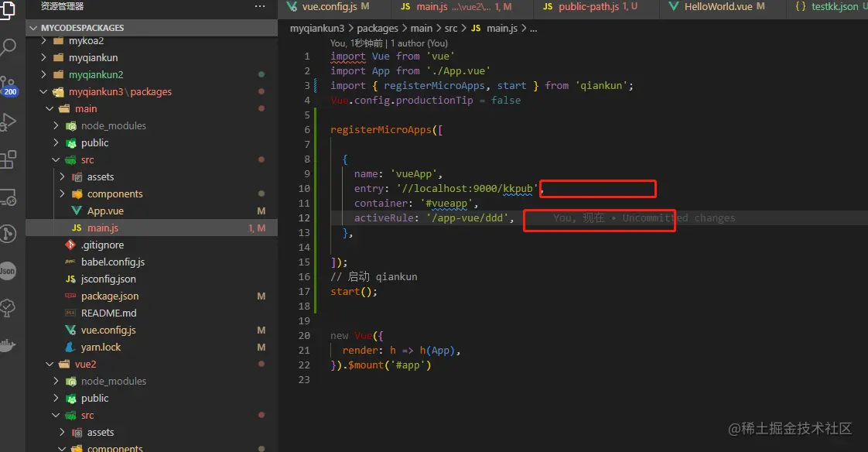The image size is (868, 452).
Task: Place cursor on 'registerMicroApps([' line
Action: [x=386, y=129]
